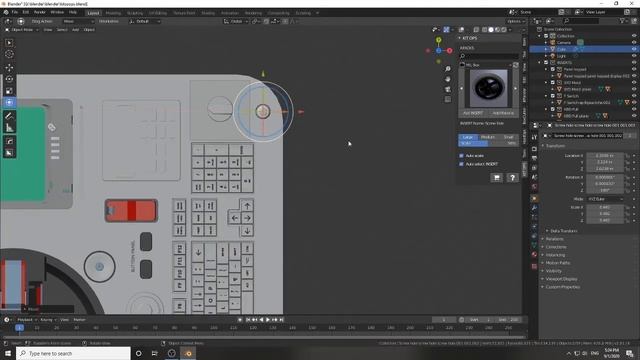Open Task View in the Windows taskbar

pos(155,353)
